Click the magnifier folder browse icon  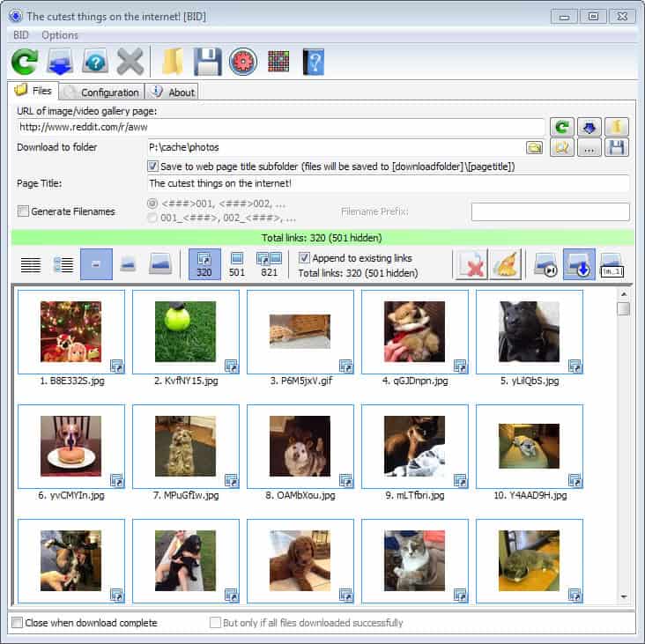point(562,148)
